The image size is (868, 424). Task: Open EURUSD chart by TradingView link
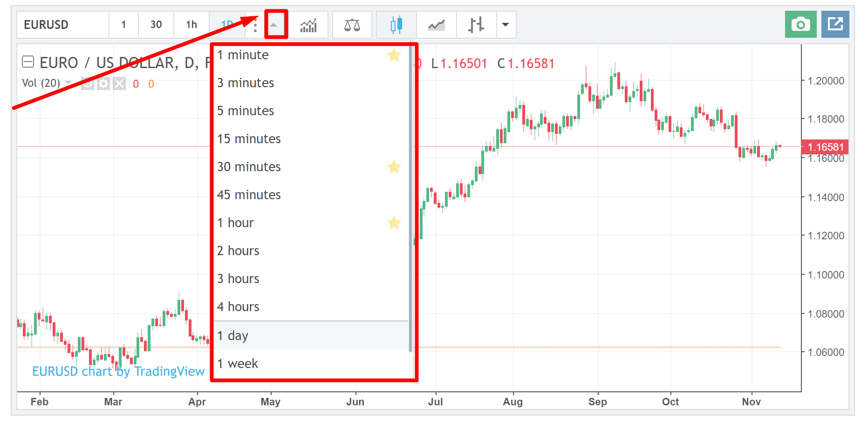coord(118,371)
